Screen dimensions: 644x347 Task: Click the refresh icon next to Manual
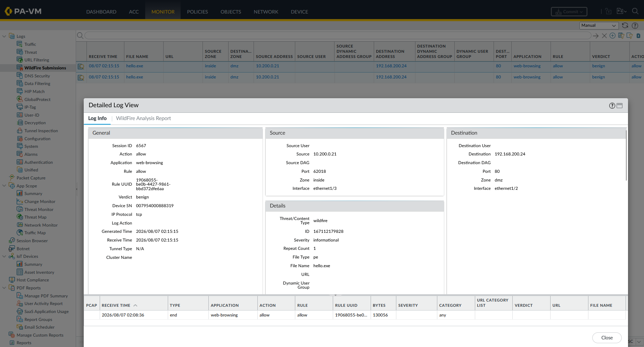pyautogui.click(x=625, y=25)
